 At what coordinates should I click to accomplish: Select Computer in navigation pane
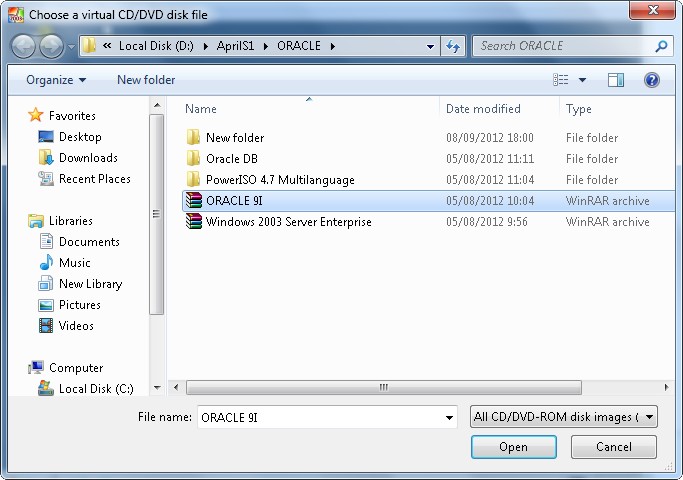pyautogui.click(x=76, y=368)
